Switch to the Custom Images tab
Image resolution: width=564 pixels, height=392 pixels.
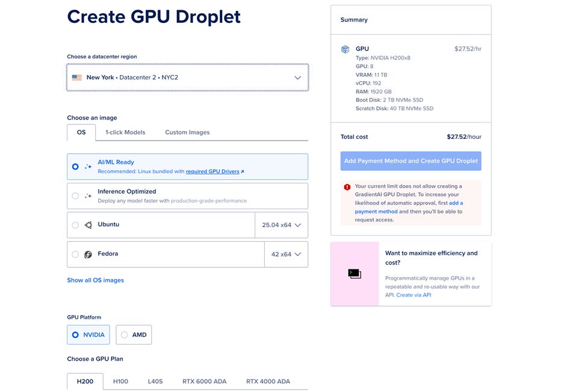pos(187,132)
